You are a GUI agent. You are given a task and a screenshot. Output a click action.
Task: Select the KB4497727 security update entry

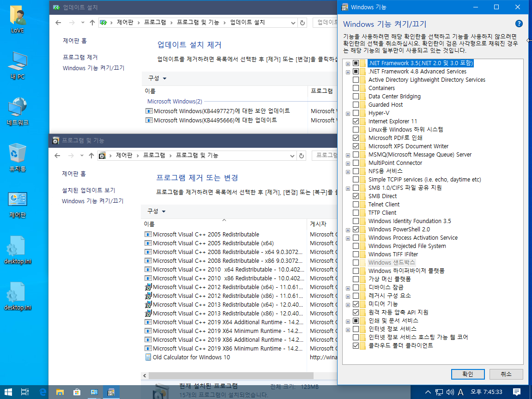pos(222,111)
